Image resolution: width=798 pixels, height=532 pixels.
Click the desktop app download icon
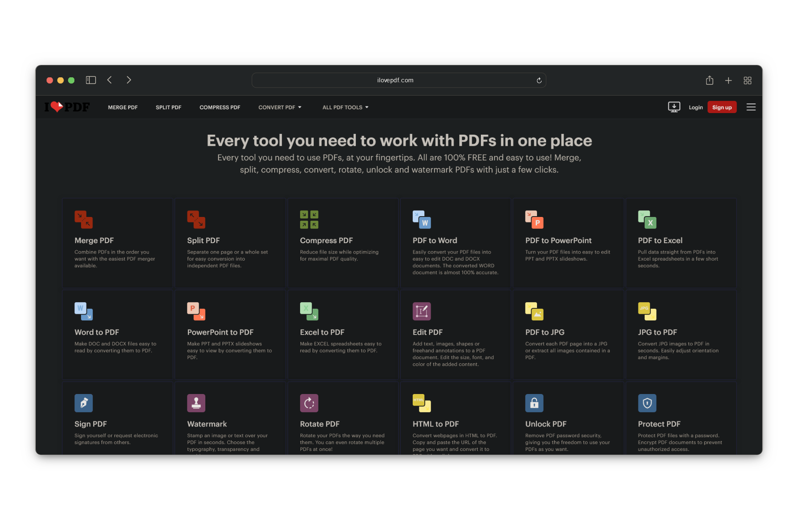(x=674, y=107)
